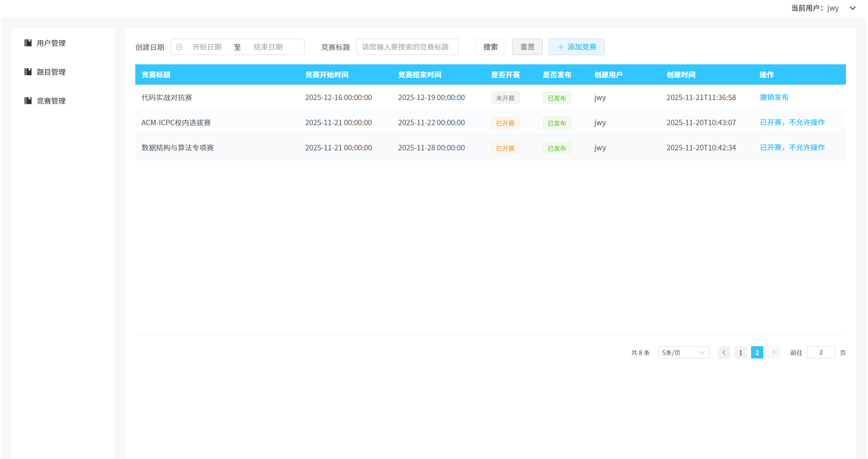Click 已开赛 tag of ACM-ICPC校内选拔赛

point(505,123)
